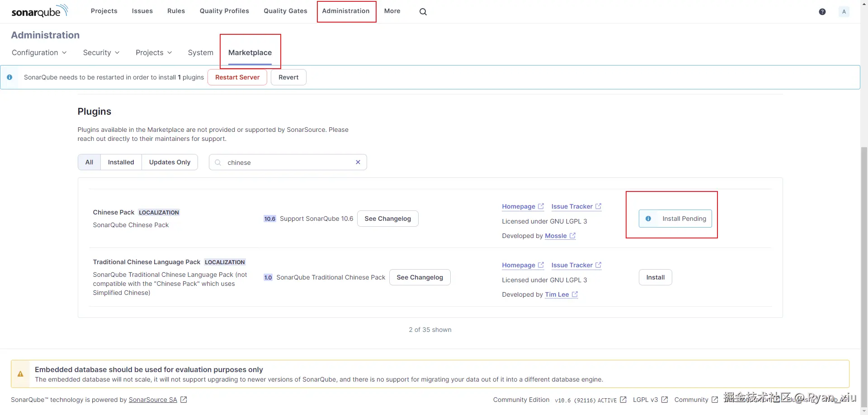Click the 'Community Edition' footer text
The height and width of the screenshot is (415, 868).
pyautogui.click(x=521, y=400)
